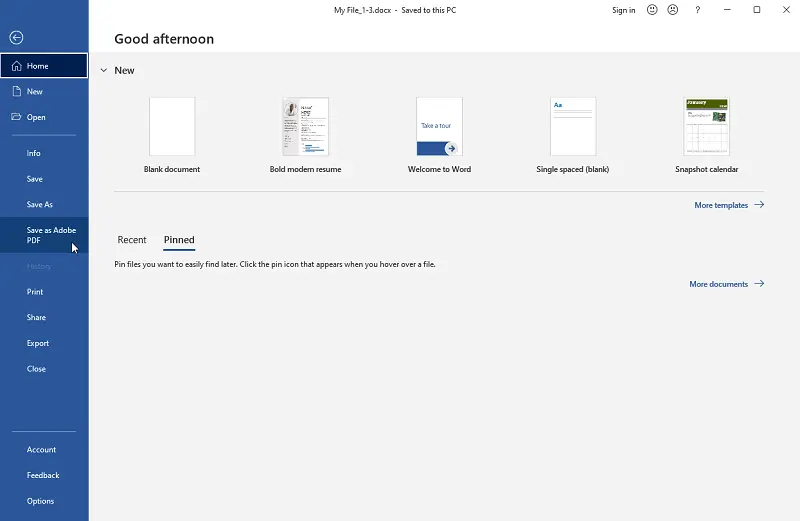Image resolution: width=800 pixels, height=521 pixels.
Task: Click the arrow next to More templates
Action: point(759,205)
